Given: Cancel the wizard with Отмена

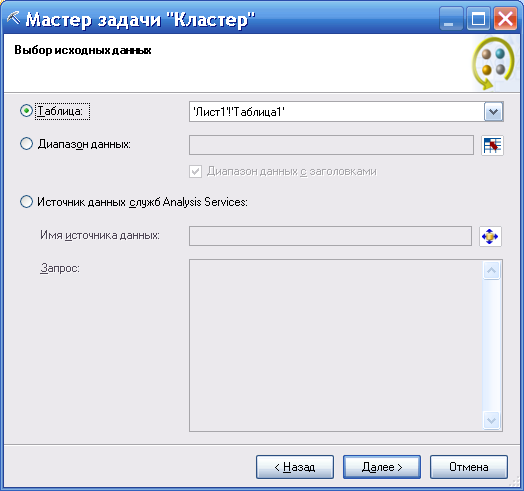Looking at the screenshot, I should pyautogui.click(x=469, y=467).
